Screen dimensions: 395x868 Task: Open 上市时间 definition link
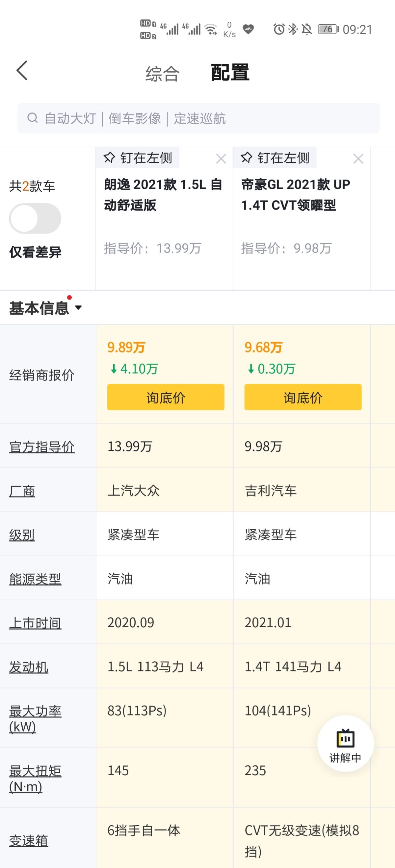[35, 623]
